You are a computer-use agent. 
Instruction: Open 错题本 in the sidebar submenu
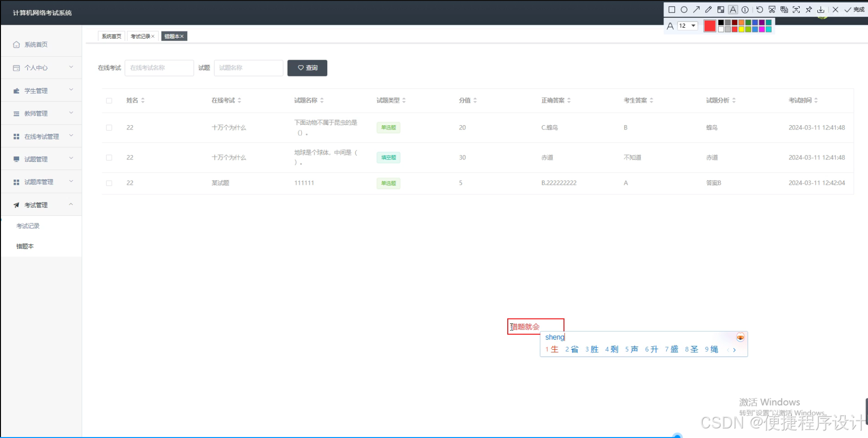pos(25,246)
